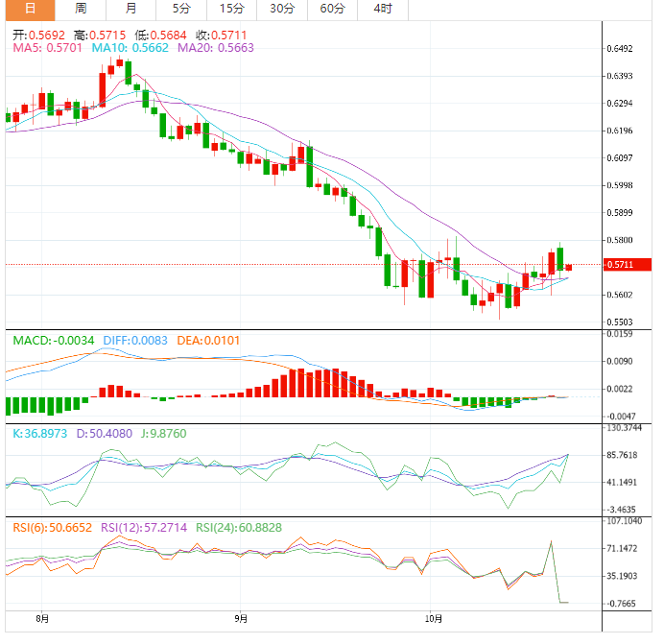
Task: Click the 0.6393 price axis label
Action: point(620,76)
